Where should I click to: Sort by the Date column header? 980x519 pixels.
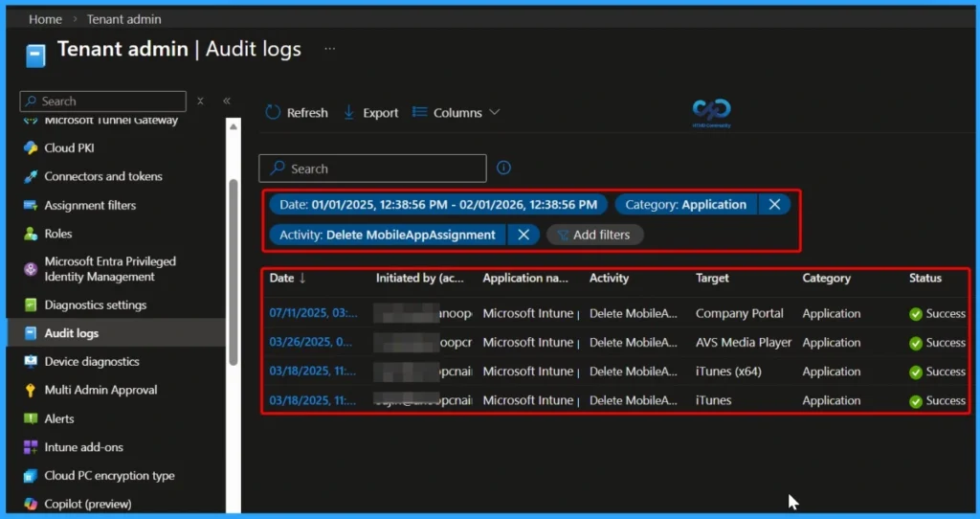[x=287, y=279]
